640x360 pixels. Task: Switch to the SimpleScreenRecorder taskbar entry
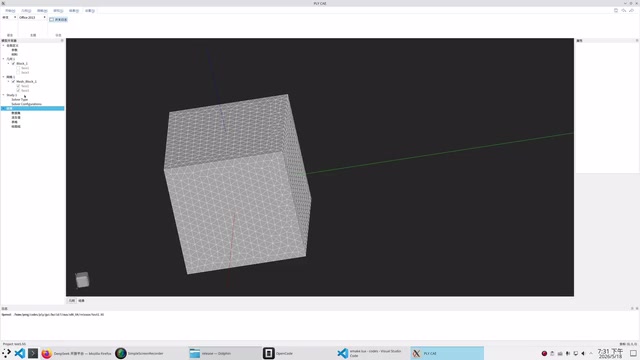point(149,353)
